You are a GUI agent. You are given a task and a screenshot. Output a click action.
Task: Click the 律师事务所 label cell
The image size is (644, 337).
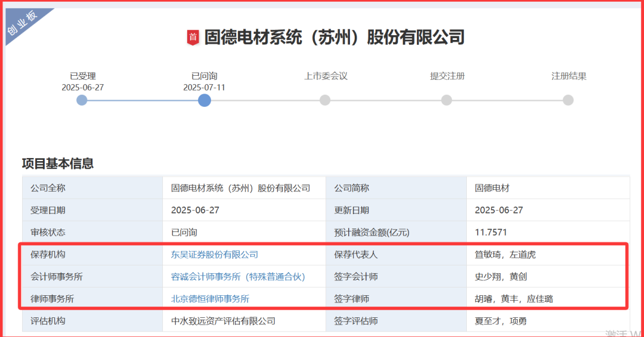tap(92, 299)
